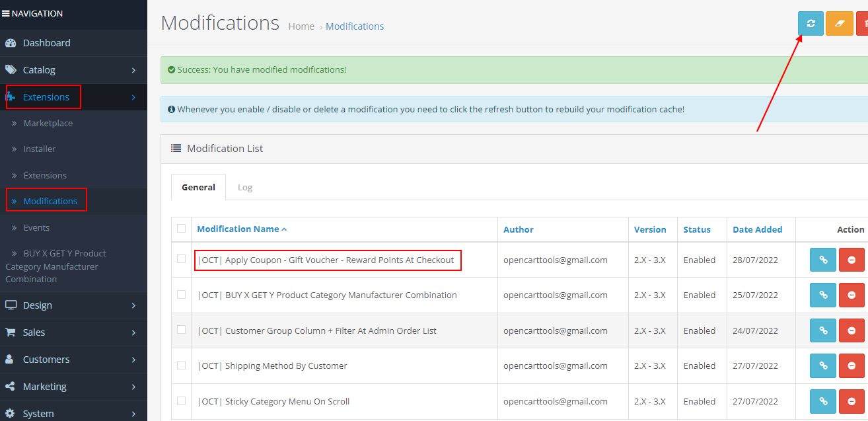Disable the BUY X GET Y modification
868x421 pixels.
click(x=851, y=295)
